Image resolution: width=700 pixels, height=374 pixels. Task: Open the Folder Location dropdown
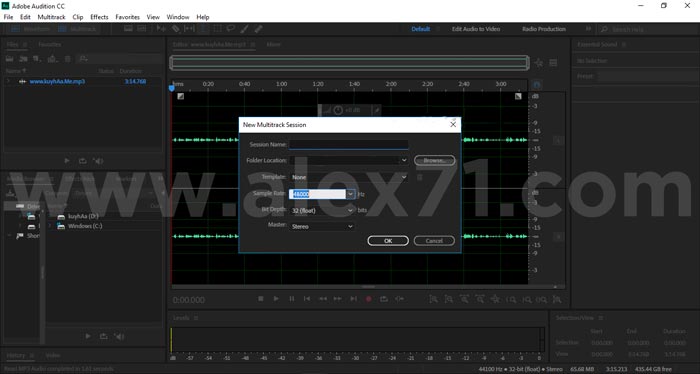coord(404,160)
